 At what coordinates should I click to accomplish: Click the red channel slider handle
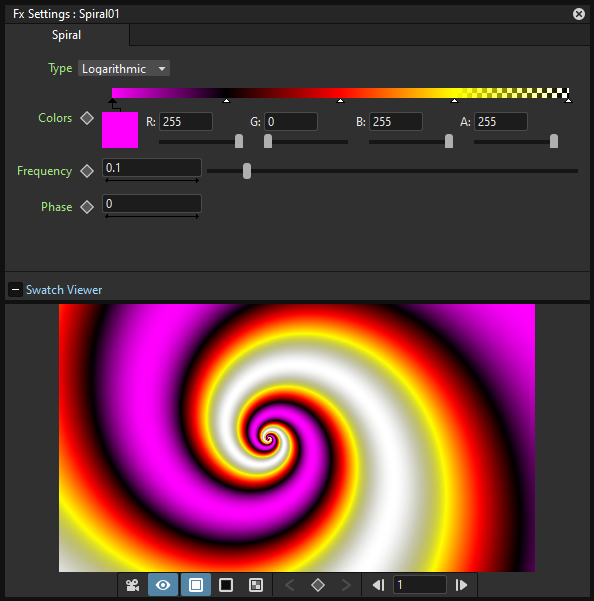239,141
